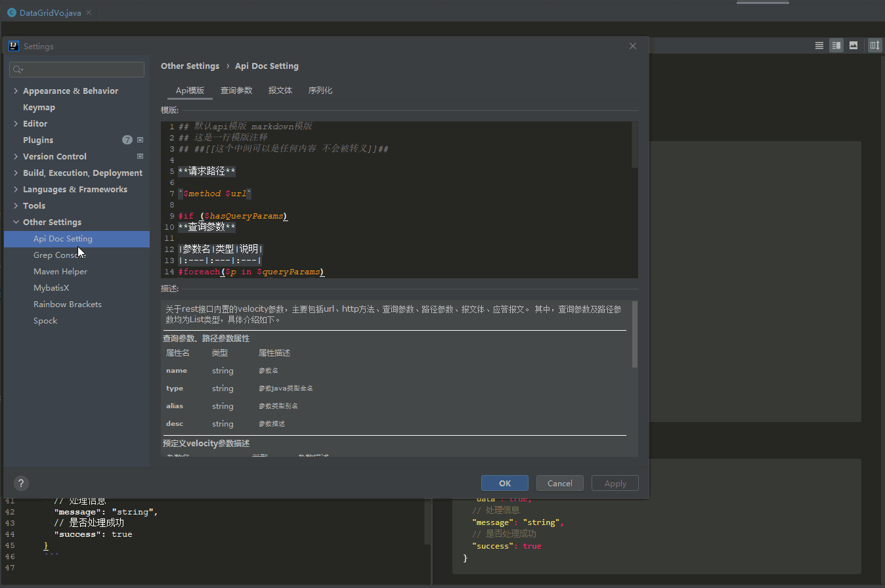Show preview only view icon

click(853, 45)
